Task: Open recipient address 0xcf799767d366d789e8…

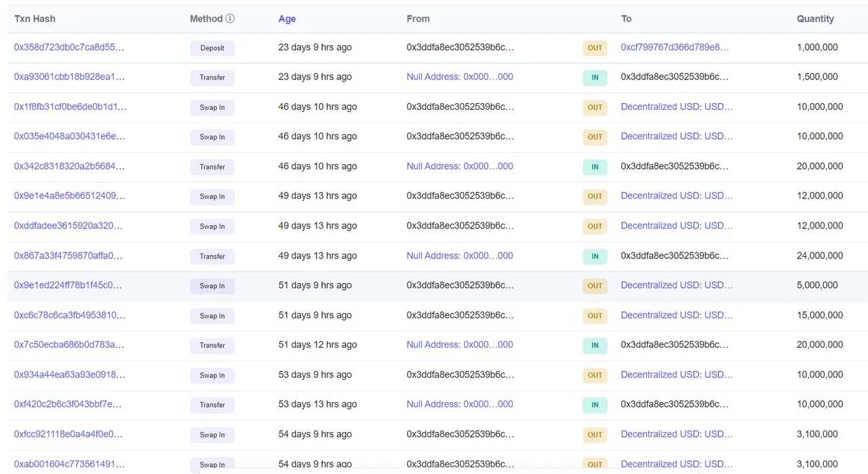Action: pos(675,47)
